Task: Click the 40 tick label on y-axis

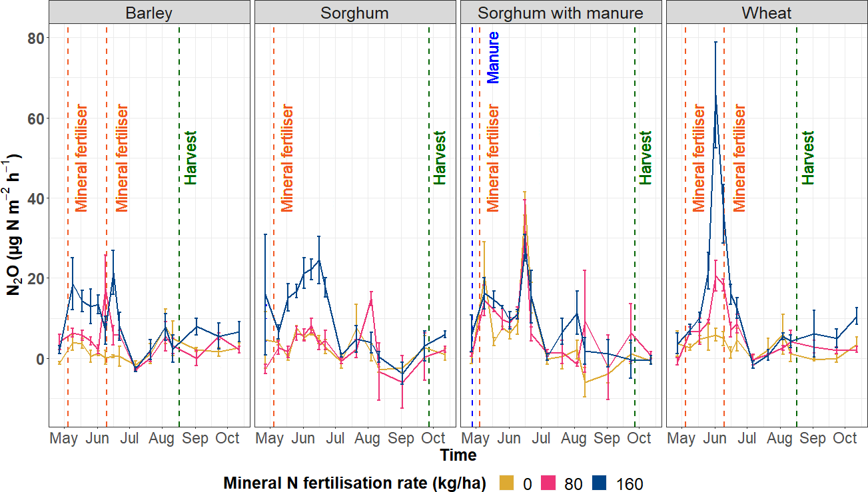Action: (x=35, y=198)
